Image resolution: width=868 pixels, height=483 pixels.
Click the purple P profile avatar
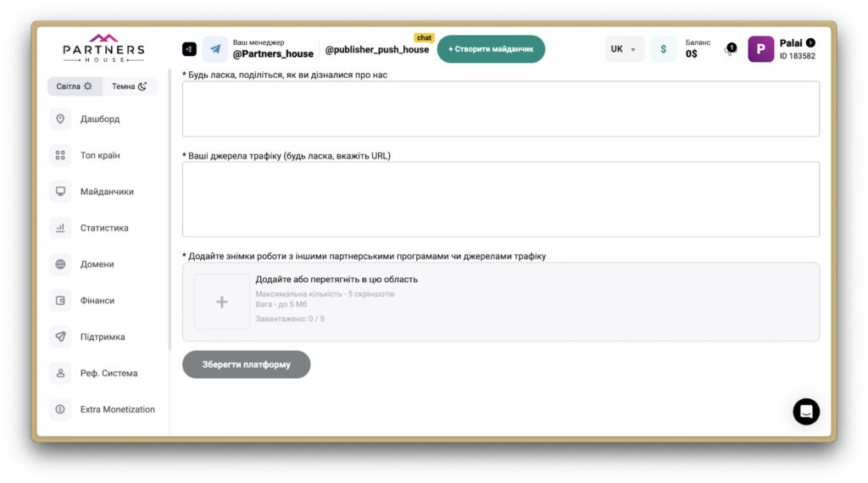pos(760,49)
